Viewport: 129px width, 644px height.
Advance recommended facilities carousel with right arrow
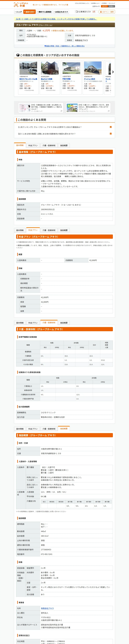click(113, 72)
